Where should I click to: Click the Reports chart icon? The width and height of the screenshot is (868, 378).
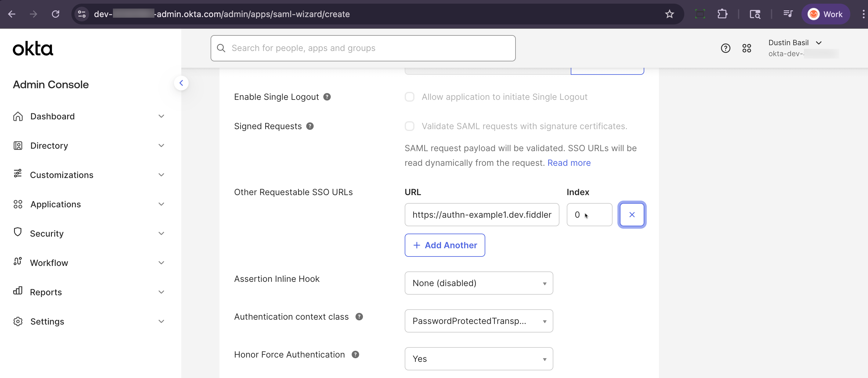click(18, 292)
